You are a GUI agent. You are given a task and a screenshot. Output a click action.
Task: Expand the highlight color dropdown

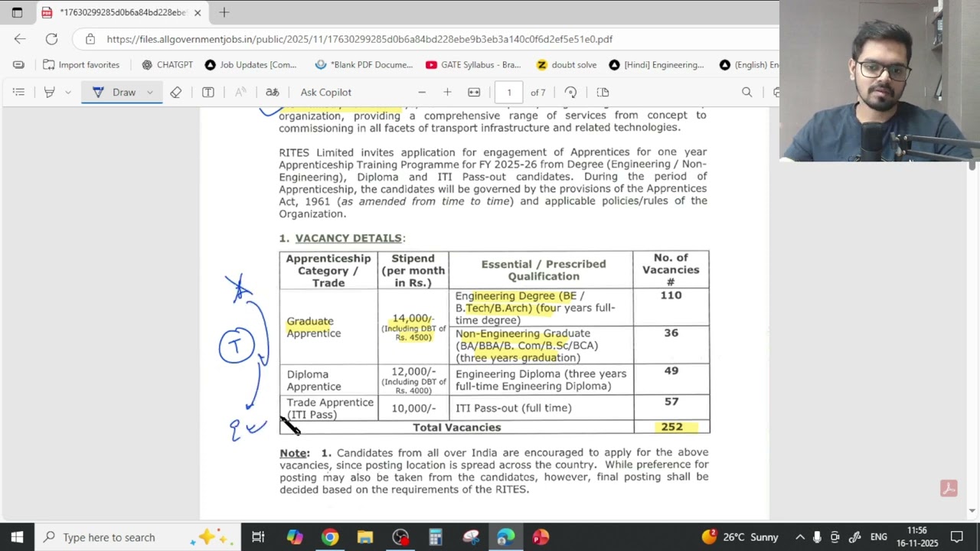68,93
